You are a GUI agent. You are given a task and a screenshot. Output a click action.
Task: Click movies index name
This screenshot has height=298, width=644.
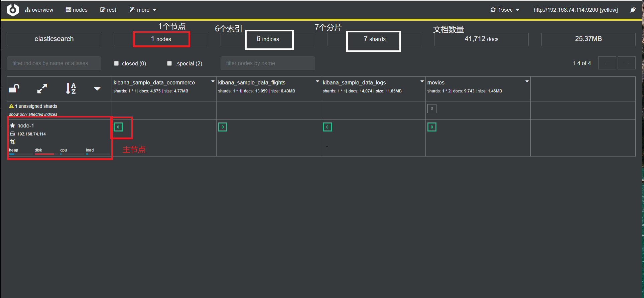coord(436,82)
